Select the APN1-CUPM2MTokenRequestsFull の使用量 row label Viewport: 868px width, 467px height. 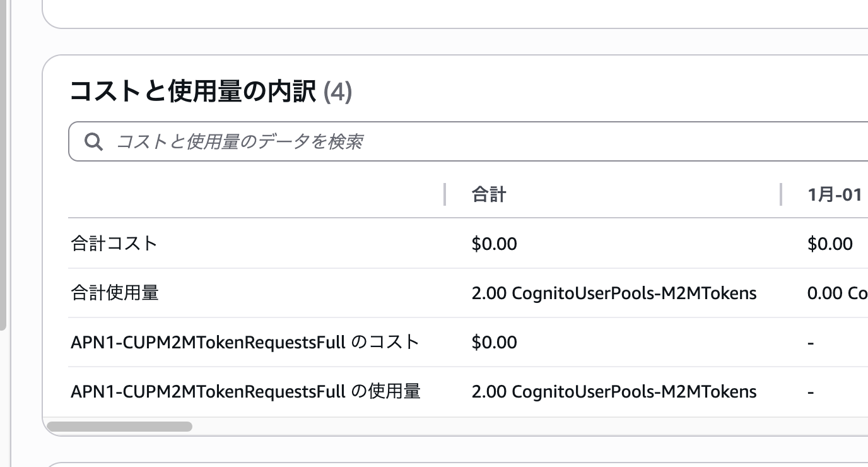[245, 391]
